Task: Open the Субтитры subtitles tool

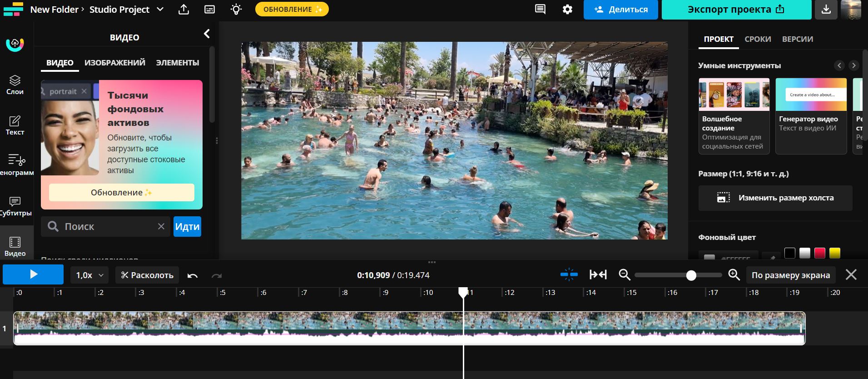Action: [15, 206]
